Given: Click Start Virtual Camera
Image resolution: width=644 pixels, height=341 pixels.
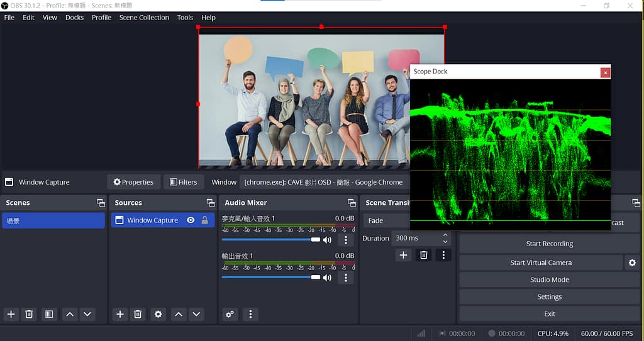Looking at the screenshot, I should tap(541, 263).
